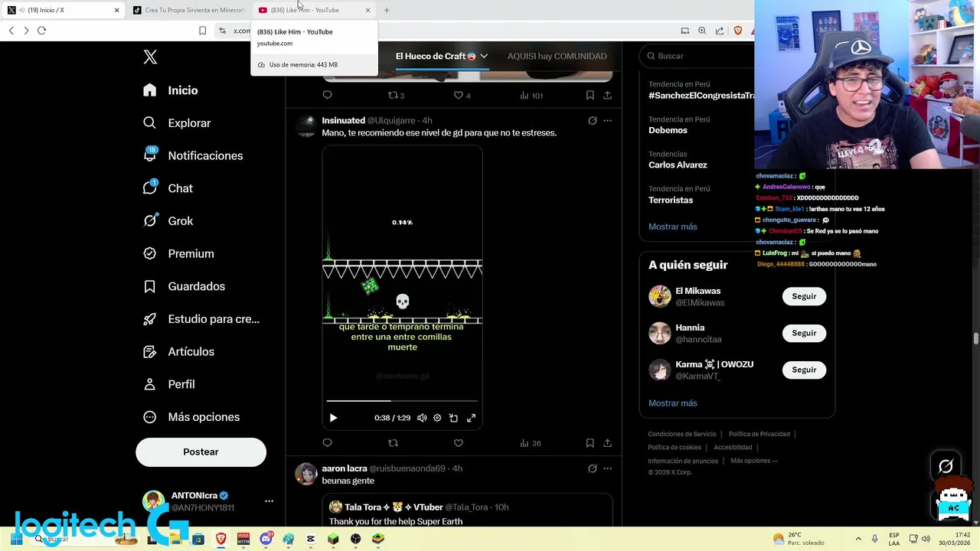This screenshot has height=551, width=980.
Task: View analytics showing 101 views
Action: [531, 95]
